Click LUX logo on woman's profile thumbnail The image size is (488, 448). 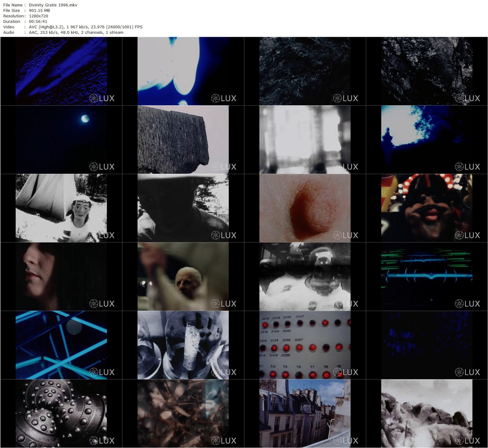click(x=102, y=304)
